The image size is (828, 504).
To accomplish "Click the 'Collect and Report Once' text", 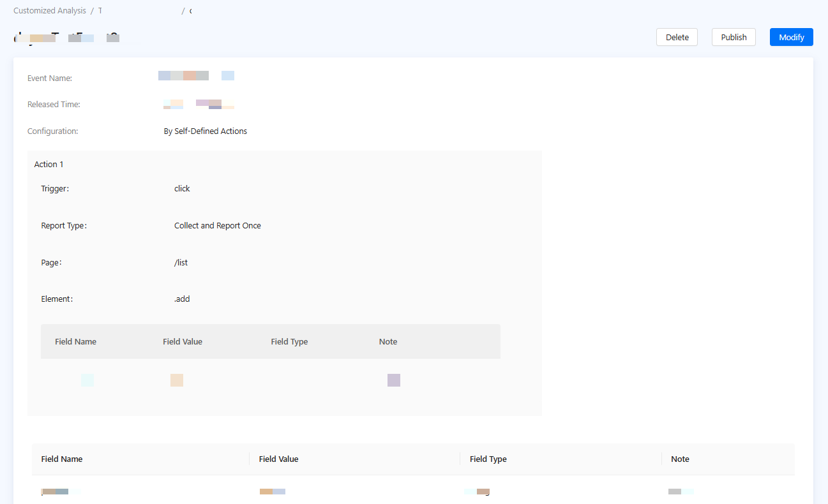I will click(217, 225).
